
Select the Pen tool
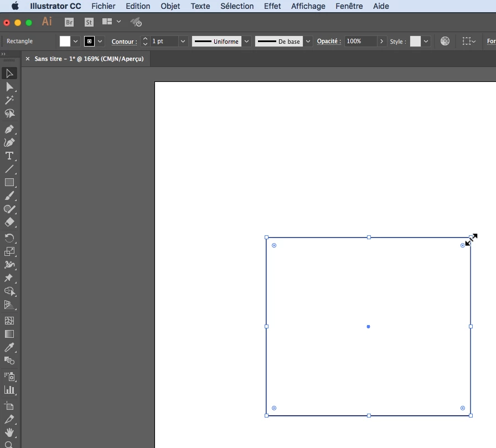tap(9, 129)
